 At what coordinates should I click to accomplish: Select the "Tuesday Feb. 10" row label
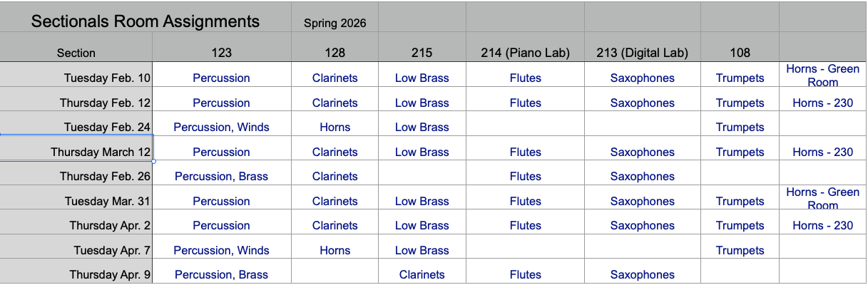point(107,78)
